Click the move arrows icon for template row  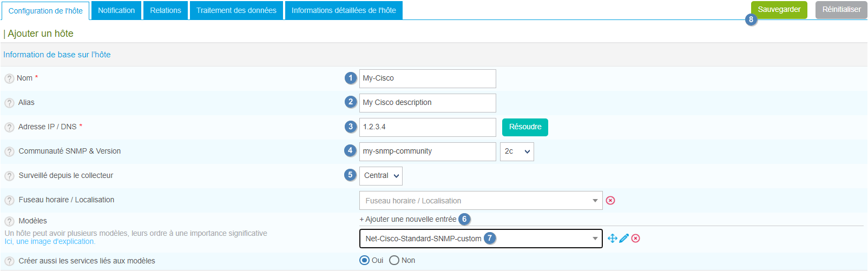pos(612,239)
